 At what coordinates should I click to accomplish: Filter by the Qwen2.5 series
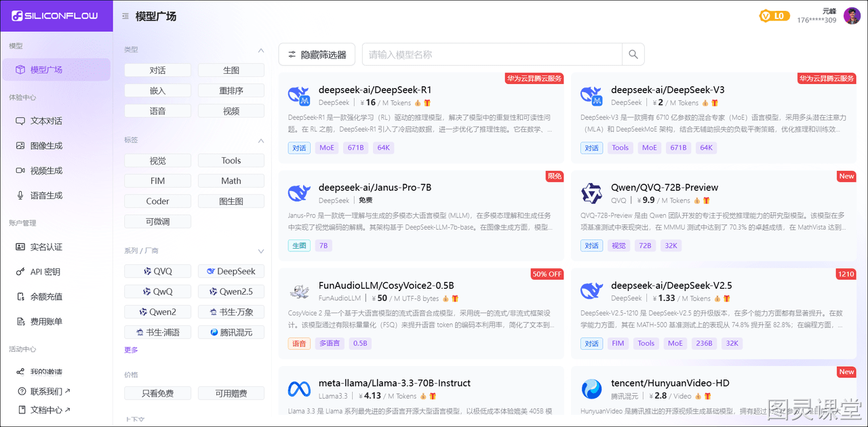coord(231,291)
